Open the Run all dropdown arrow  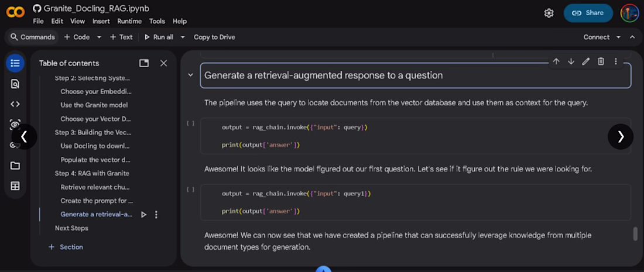183,37
